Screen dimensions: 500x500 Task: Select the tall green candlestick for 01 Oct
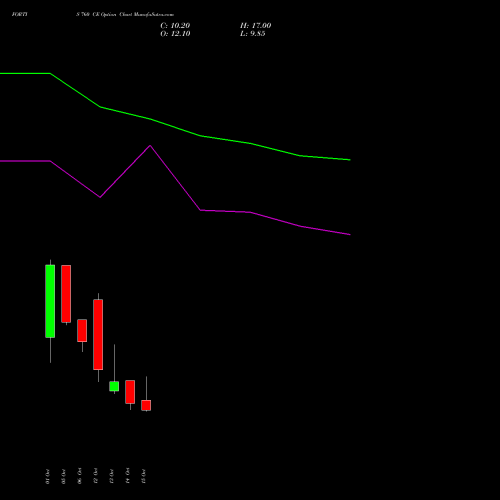pyautogui.click(x=50, y=301)
